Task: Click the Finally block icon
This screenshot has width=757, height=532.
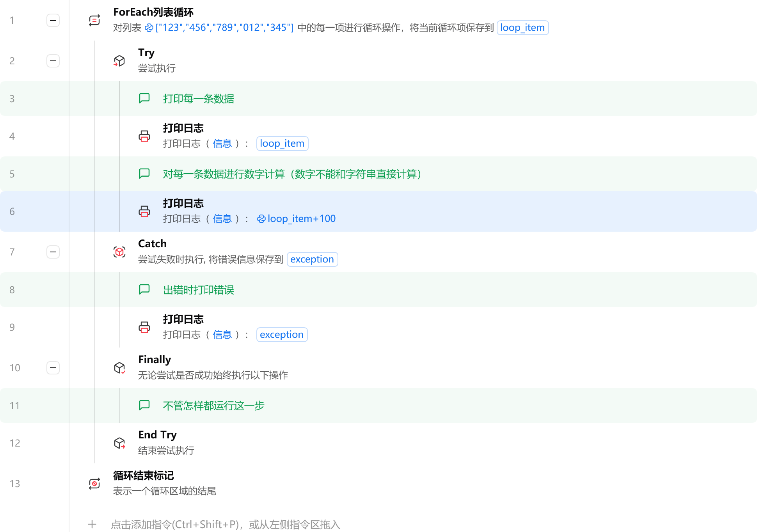Action: point(119,368)
